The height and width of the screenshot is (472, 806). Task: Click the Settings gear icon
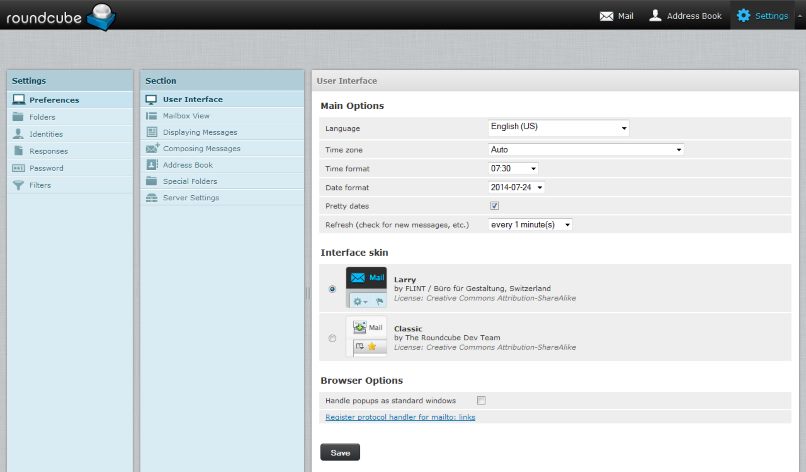pos(743,16)
